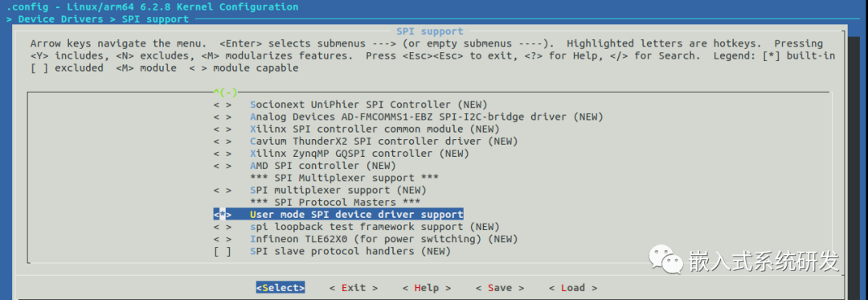Click the Save button
The width and height of the screenshot is (868, 300).
pyautogui.click(x=499, y=288)
